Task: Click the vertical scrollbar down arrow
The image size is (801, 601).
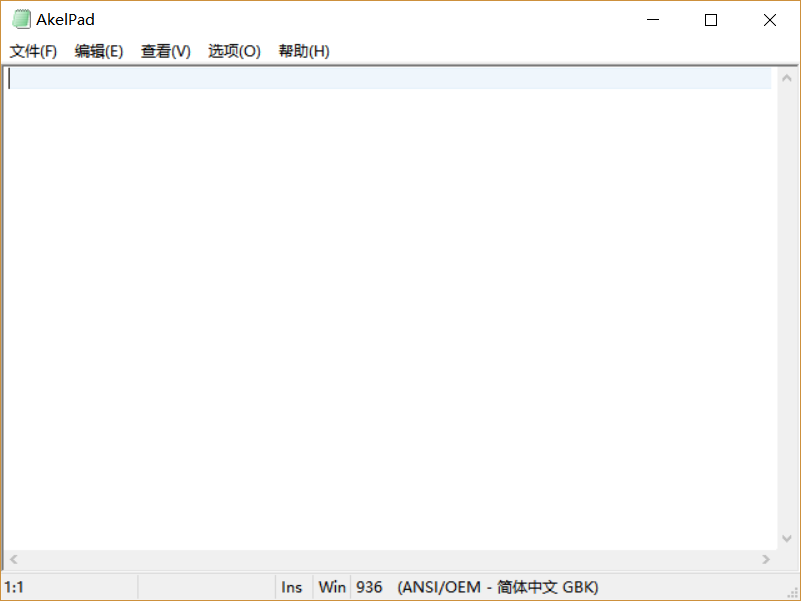Action: (x=787, y=539)
